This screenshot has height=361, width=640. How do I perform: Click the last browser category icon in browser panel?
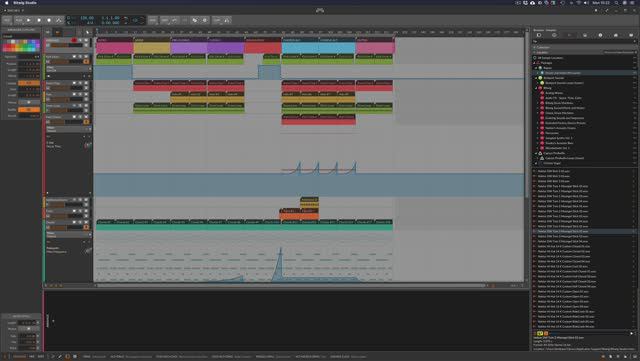631,35
